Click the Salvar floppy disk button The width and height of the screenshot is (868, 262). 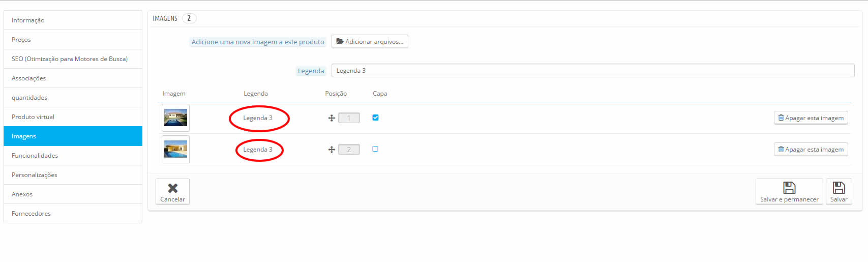tap(839, 192)
